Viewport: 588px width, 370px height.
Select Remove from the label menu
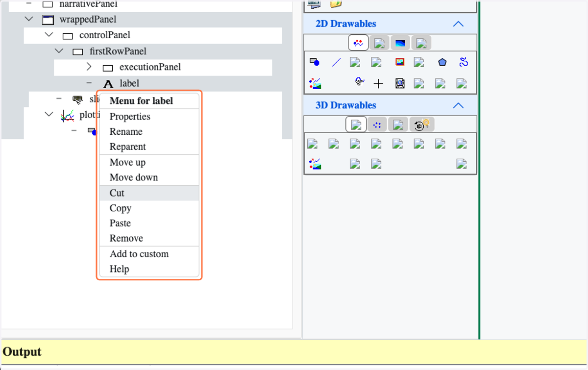pos(149,239)
